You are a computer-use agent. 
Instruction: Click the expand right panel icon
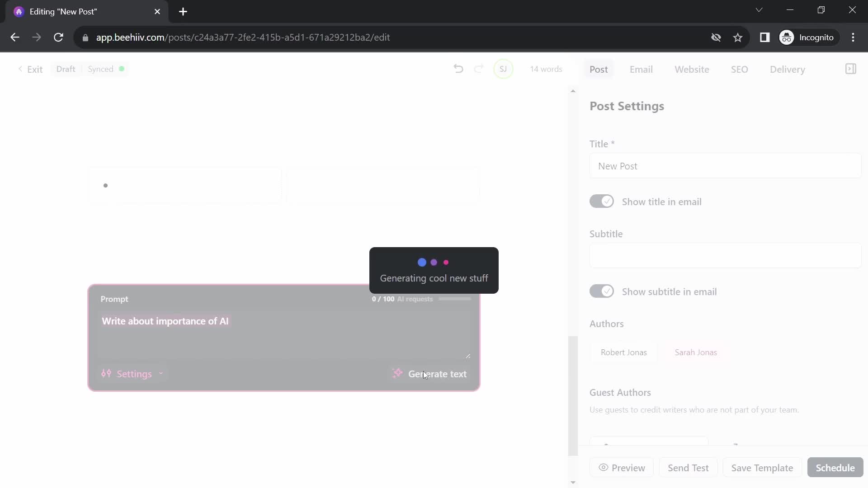point(850,69)
